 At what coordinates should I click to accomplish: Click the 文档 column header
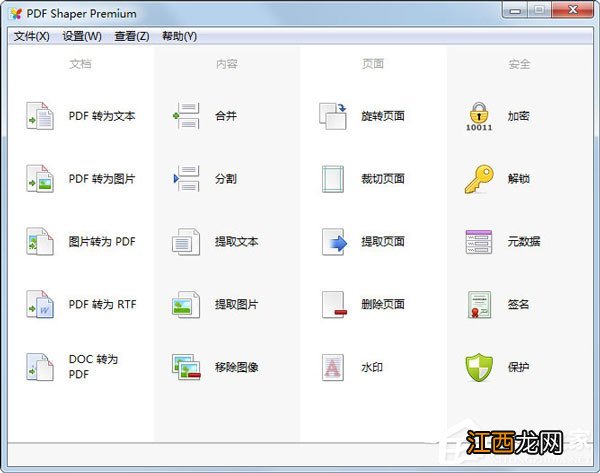tap(80, 64)
